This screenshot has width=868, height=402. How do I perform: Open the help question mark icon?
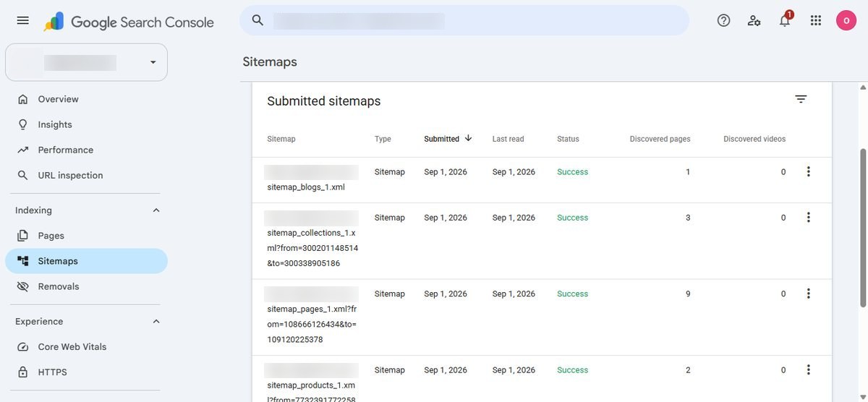[x=723, y=20]
